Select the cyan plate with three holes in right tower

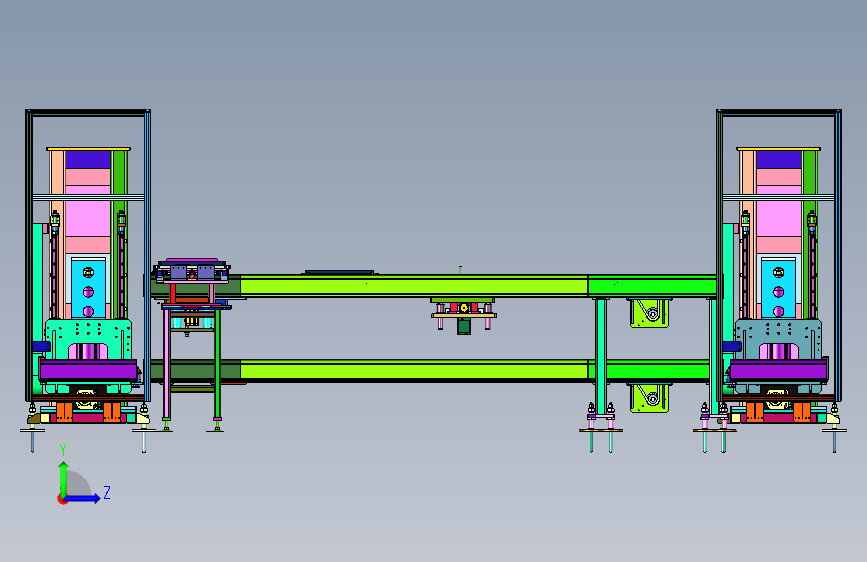tap(779, 288)
